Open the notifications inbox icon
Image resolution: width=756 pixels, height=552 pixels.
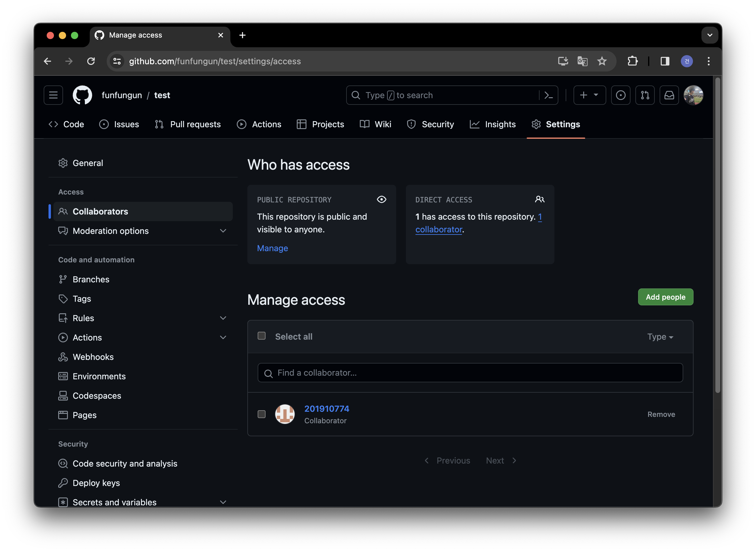tap(669, 95)
